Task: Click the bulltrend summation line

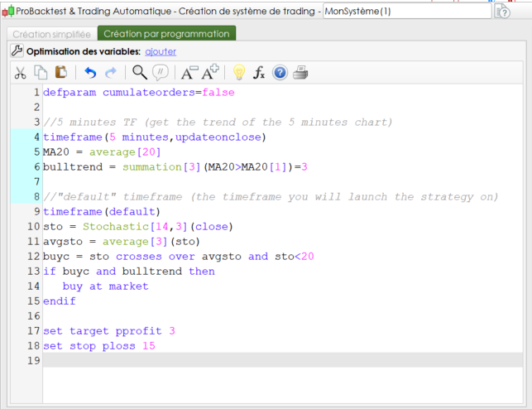Action: tap(175, 167)
